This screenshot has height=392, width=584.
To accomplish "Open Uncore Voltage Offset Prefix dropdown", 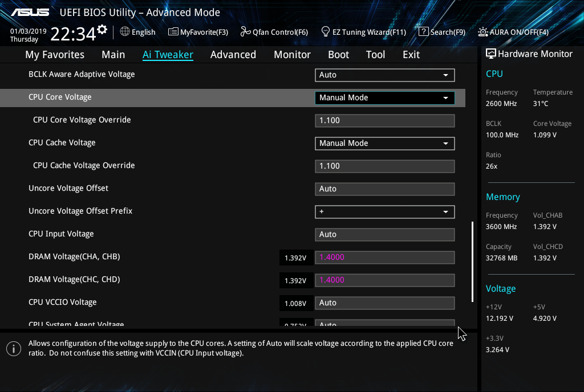I will (385, 211).
